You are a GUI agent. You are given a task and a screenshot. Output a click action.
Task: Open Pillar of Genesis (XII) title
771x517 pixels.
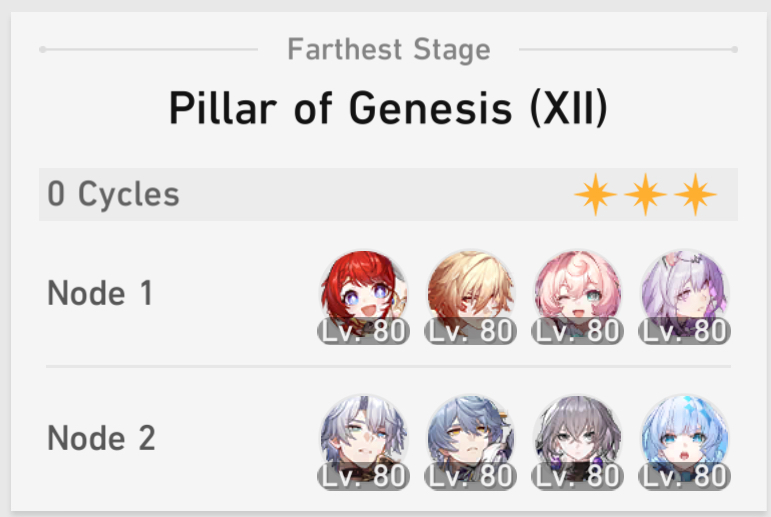tap(388, 108)
